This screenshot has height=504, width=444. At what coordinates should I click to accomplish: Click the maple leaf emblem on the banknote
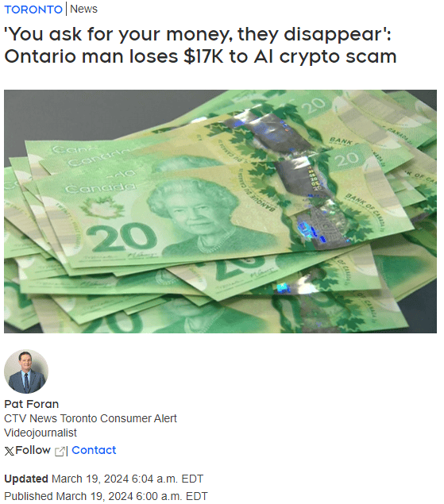(102, 207)
